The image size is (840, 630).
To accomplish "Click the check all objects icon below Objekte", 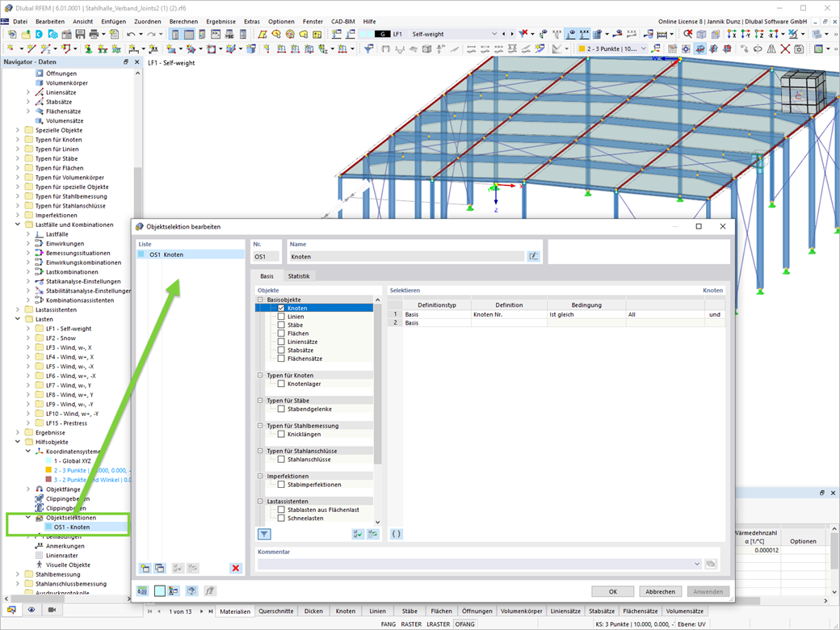I will pos(358,534).
